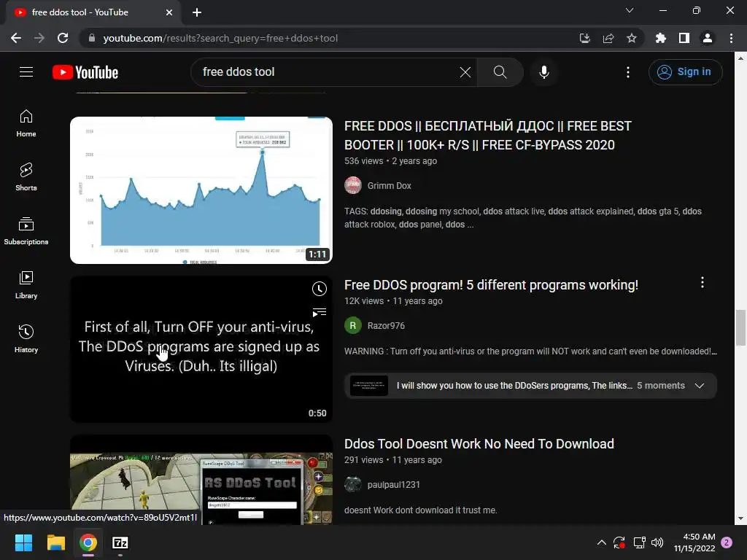
Task: Click scrollbar down arrow
Action: [740, 518]
